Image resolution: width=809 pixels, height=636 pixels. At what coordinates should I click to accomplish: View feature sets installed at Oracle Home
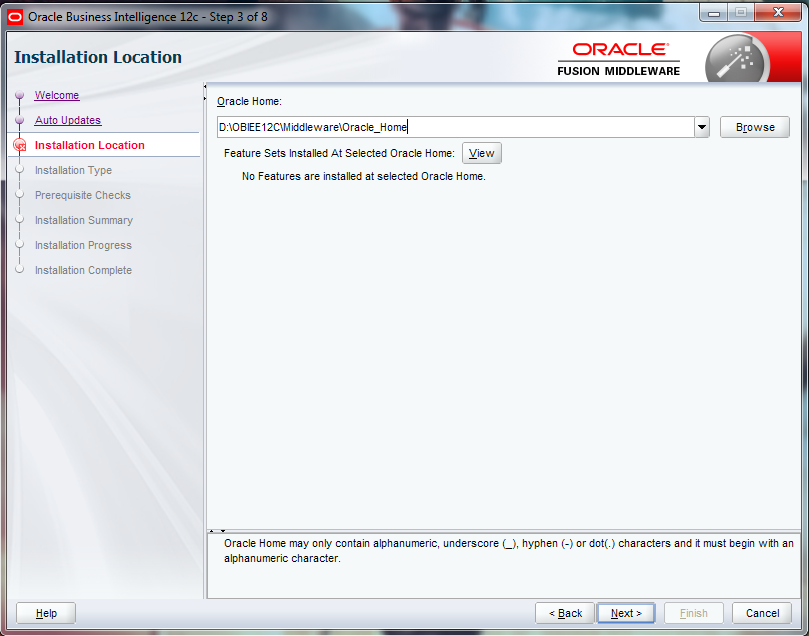click(481, 153)
